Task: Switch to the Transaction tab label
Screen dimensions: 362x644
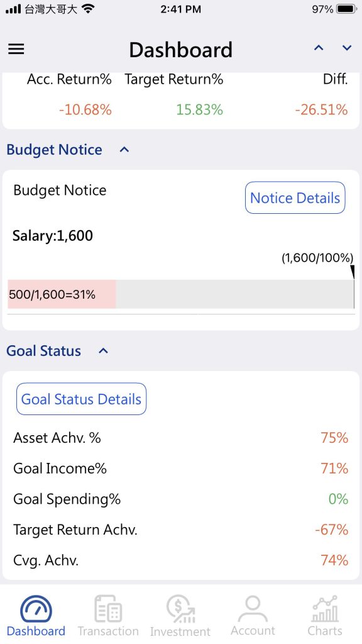Action: [108, 631]
